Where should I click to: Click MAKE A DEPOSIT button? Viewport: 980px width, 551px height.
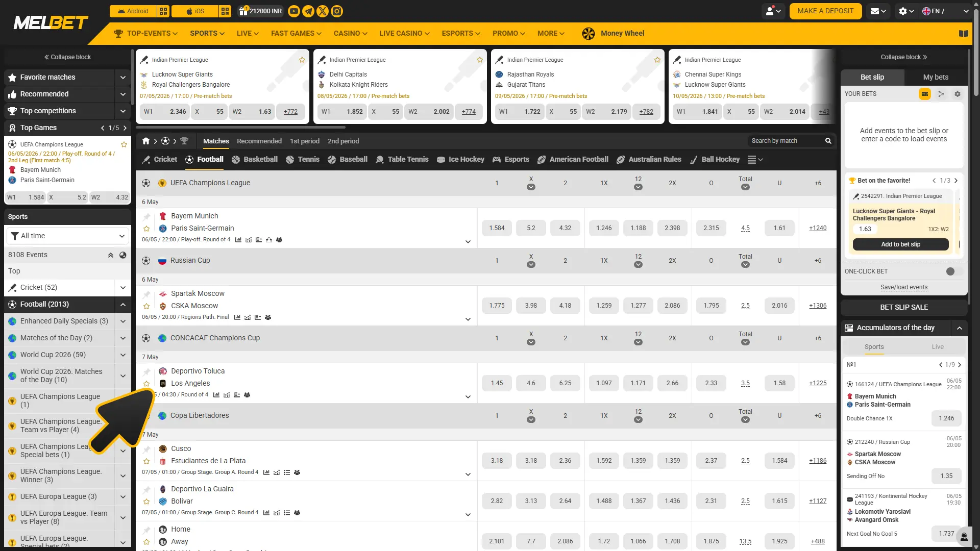point(825,11)
